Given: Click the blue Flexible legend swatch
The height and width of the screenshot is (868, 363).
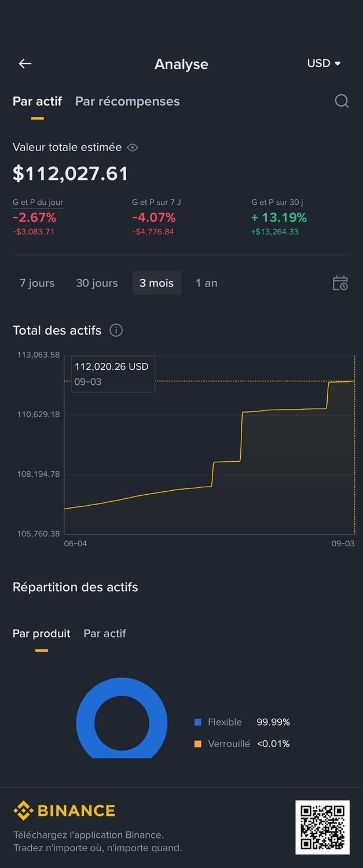Looking at the screenshot, I should (198, 722).
